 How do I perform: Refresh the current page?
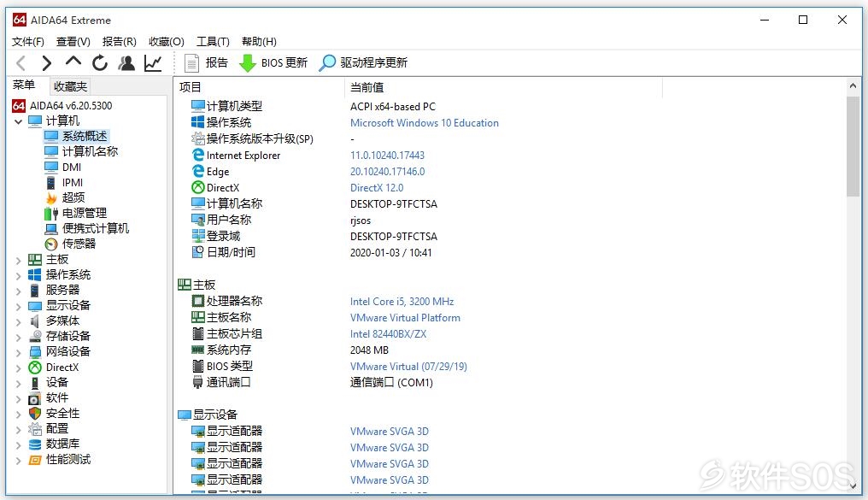[x=100, y=63]
